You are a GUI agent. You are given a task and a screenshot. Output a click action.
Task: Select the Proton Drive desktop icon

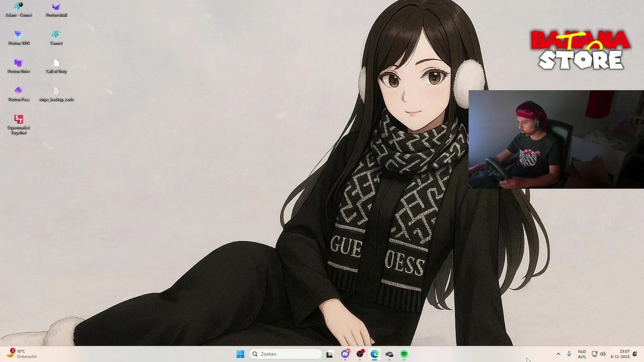19,66
